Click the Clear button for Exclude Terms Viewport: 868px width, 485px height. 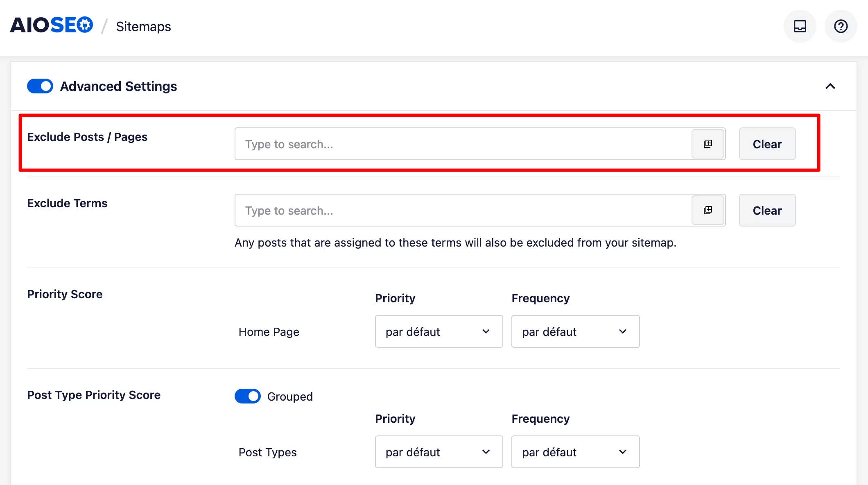point(767,210)
